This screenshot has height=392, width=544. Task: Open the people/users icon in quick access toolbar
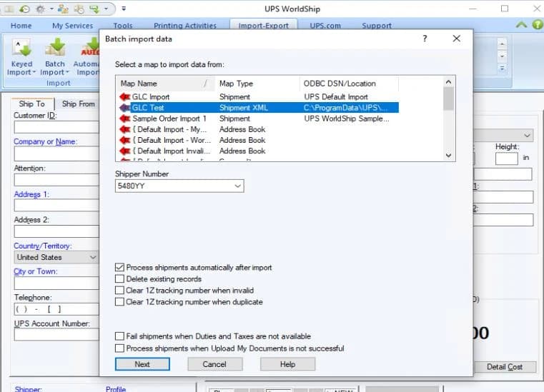click(63, 9)
